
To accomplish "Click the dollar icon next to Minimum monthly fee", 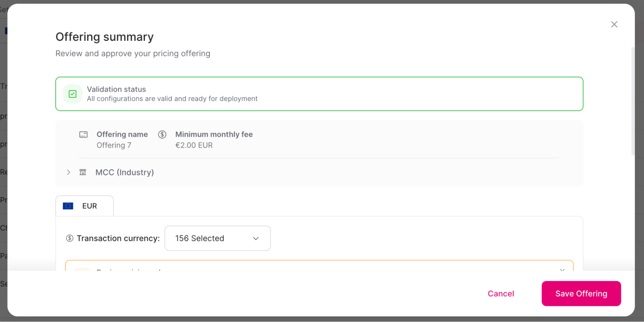I will coord(162,134).
